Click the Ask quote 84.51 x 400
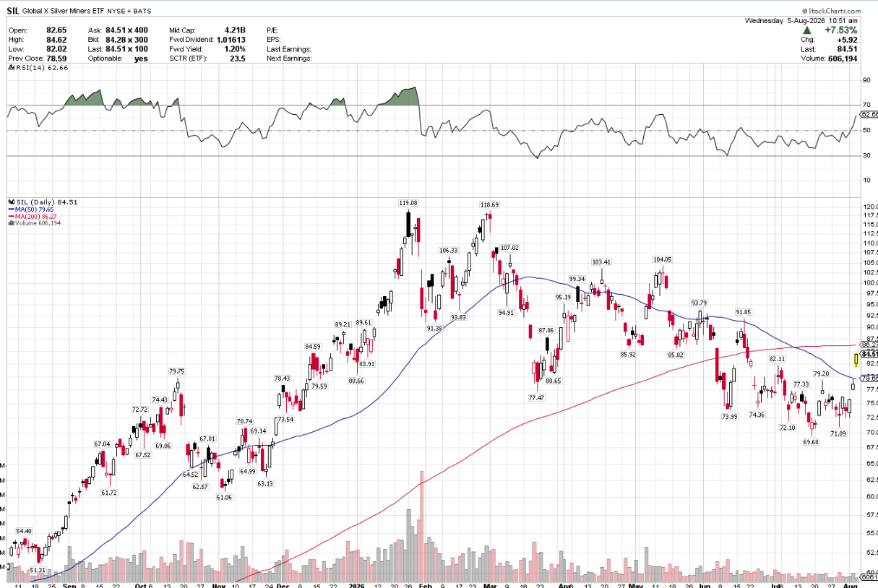The height and width of the screenshot is (588, 878). tap(126, 30)
